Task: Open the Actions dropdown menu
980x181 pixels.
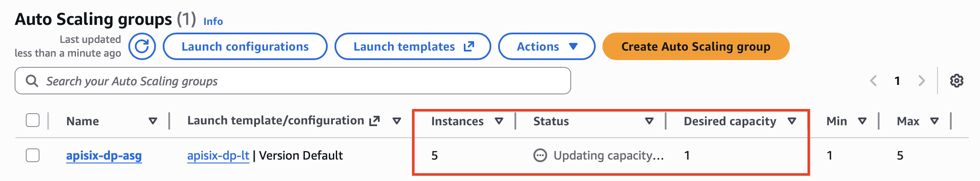Action: [x=546, y=46]
